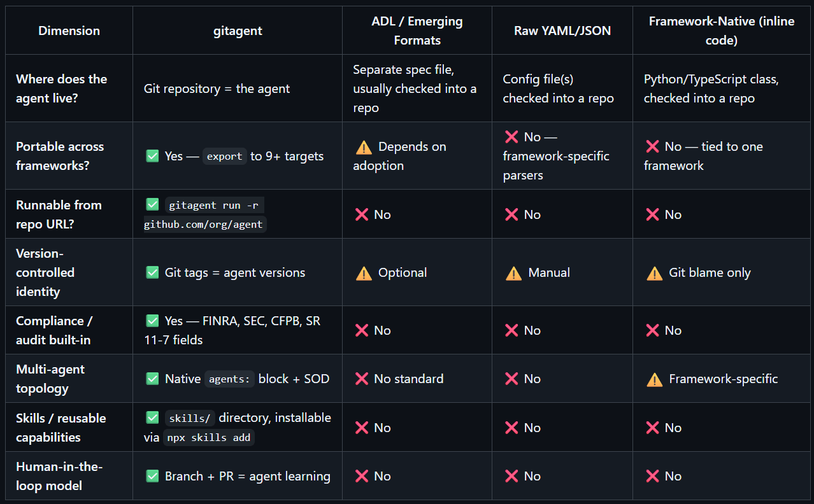Click the warning icon beside "Framework-specific"
Image resolution: width=814 pixels, height=504 pixels.
tap(654, 379)
